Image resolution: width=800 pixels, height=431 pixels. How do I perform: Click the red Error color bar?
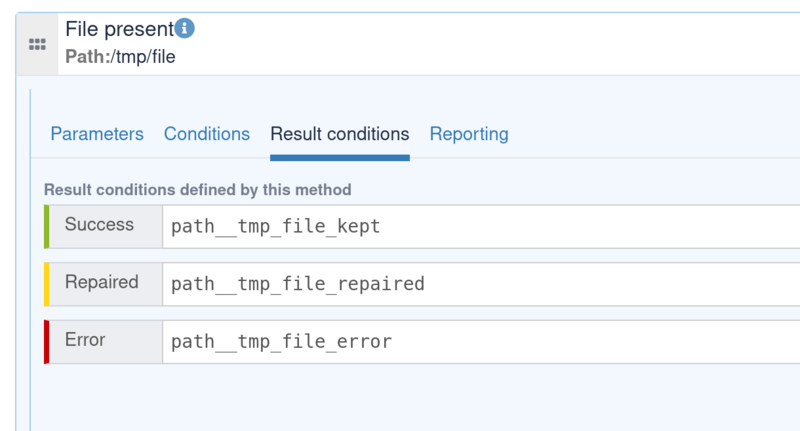[x=46, y=342]
